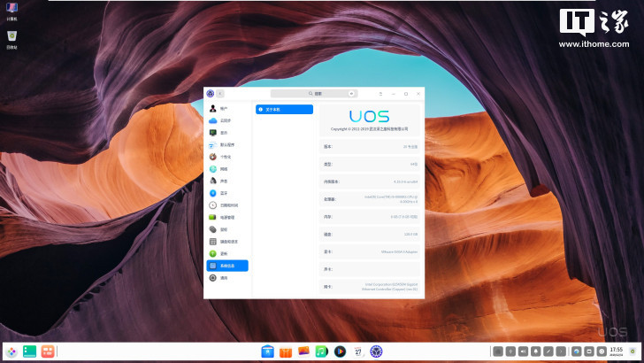Click the Kernel Version (内核版本) row
Image resolution: width=644 pixels, height=363 pixels.
pos(370,181)
